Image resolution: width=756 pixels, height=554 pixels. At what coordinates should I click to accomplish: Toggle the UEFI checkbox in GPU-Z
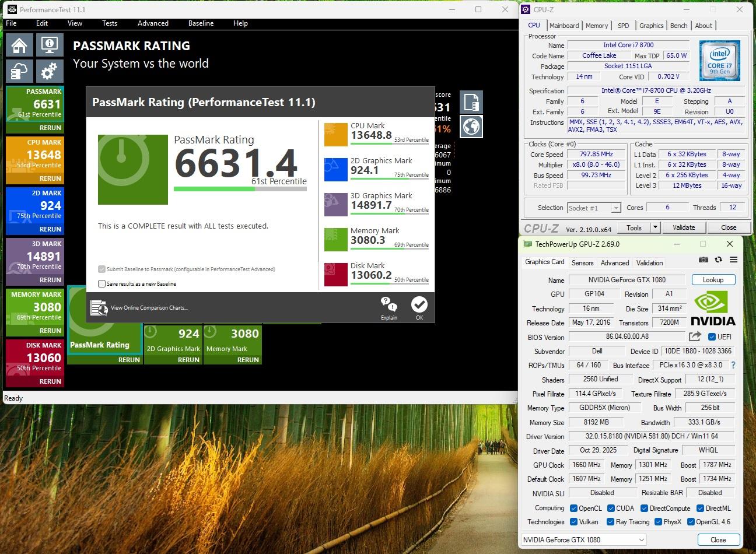coord(712,337)
